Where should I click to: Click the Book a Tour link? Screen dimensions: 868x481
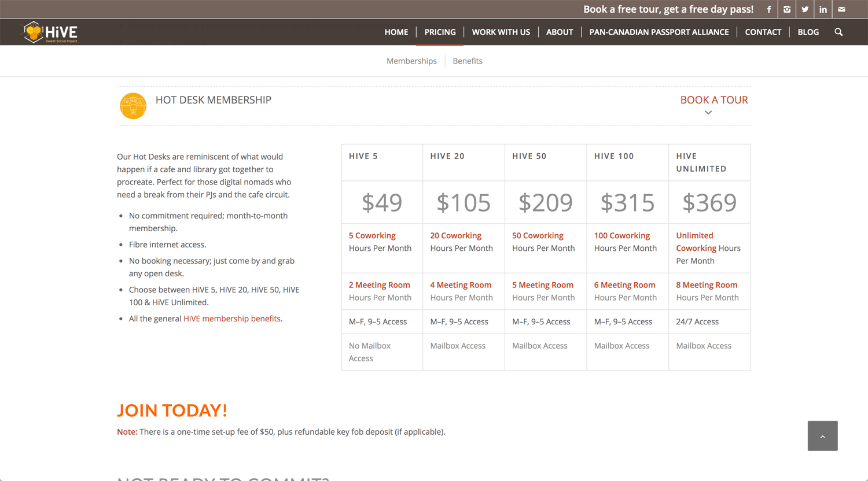pos(714,100)
